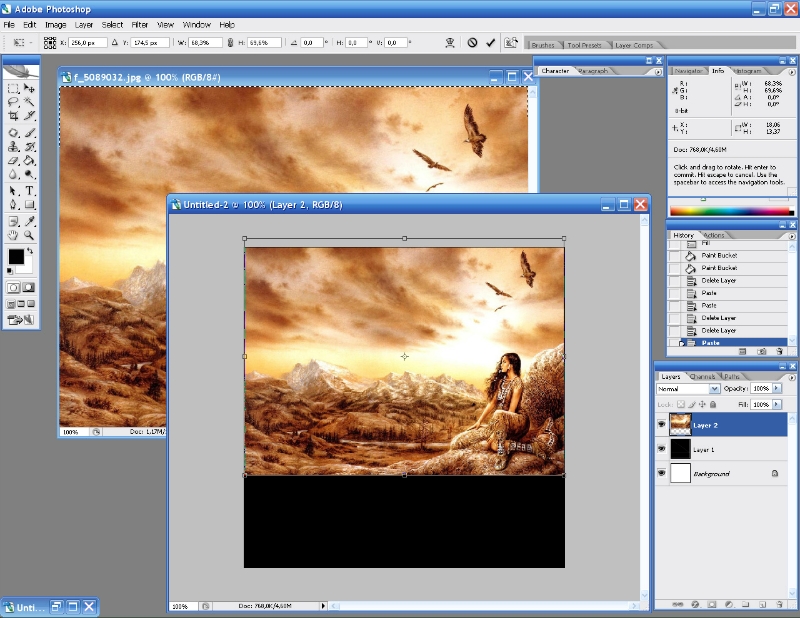Open the Filter menu
Viewport: 800px width, 618px height.
(x=140, y=24)
